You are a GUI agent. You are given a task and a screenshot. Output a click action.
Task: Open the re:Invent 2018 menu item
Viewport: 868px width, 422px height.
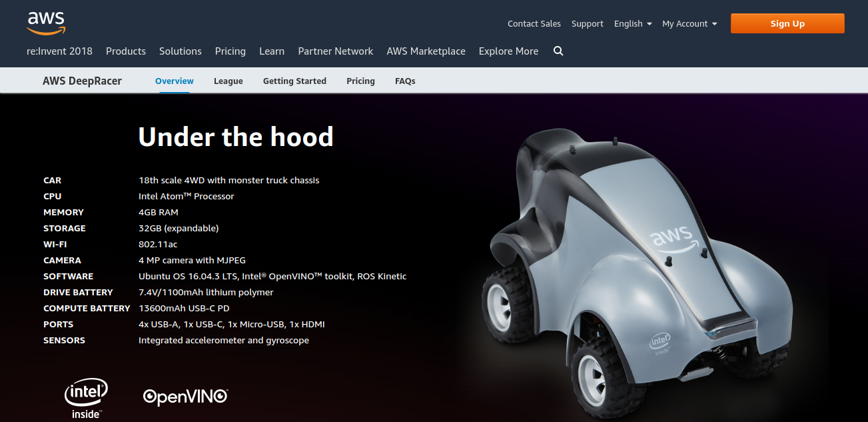(59, 51)
